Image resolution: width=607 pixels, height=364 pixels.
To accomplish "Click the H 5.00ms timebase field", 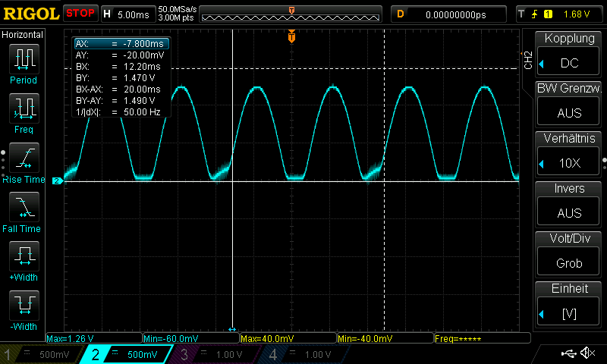I will tap(127, 14).
